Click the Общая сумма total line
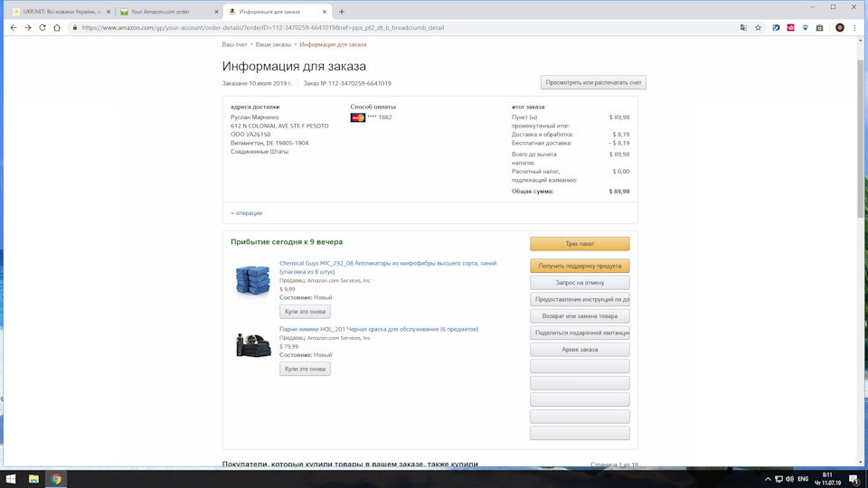This screenshot has width=868, height=488. 571,192
